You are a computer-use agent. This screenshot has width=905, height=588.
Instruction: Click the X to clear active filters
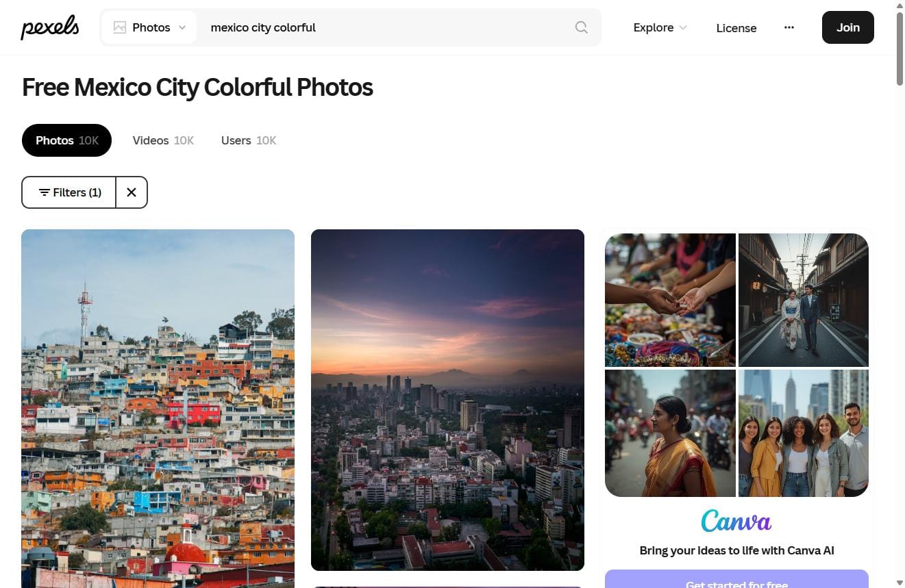point(131,192)
